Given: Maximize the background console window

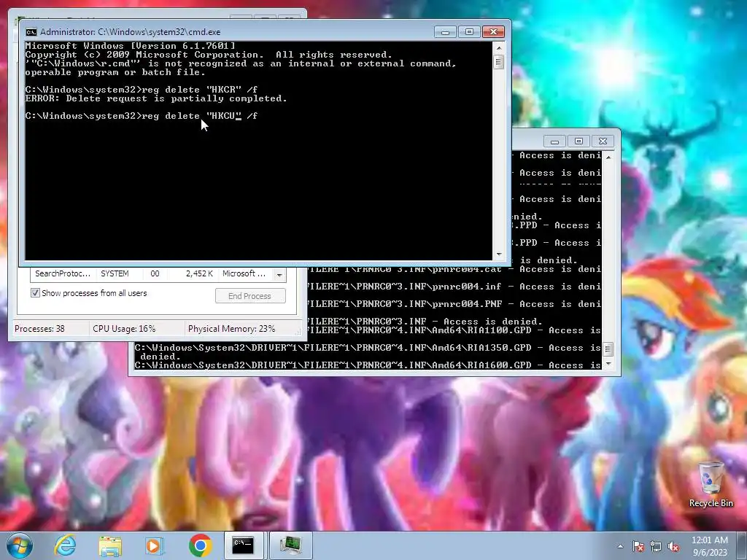Looking at the screenshot, I should [578, 141].
